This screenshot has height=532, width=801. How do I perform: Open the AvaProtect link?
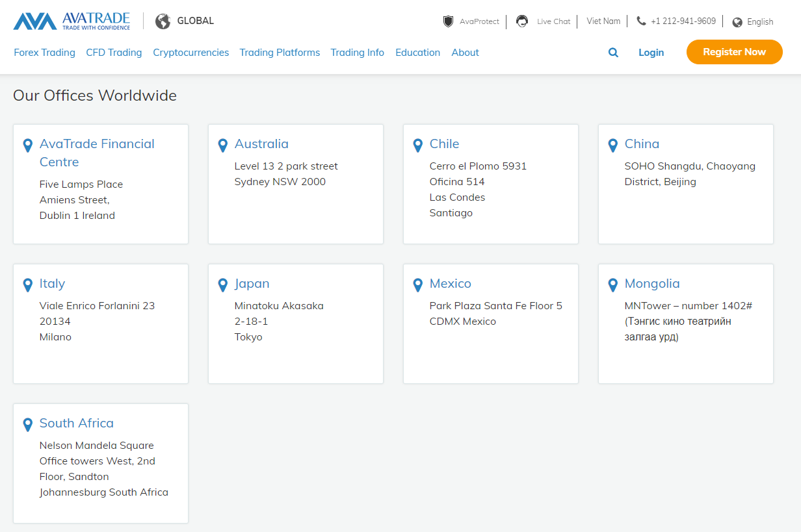pos(479,21)
